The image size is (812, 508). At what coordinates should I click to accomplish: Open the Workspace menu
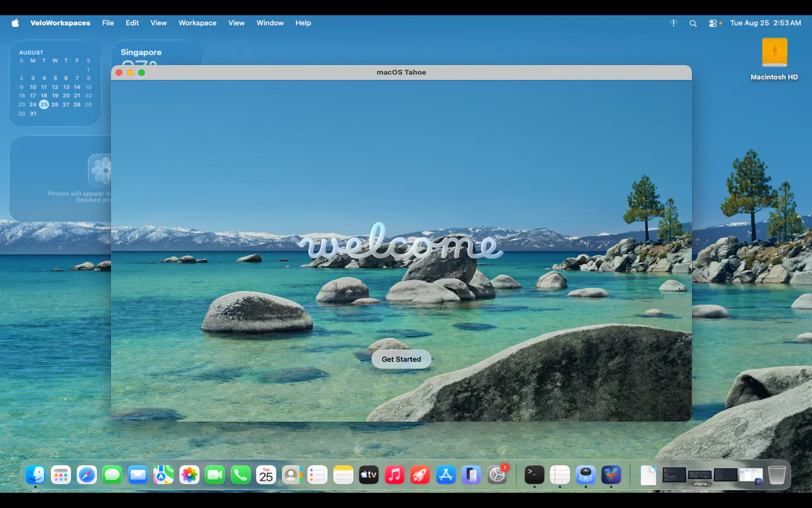coord(197,23)
